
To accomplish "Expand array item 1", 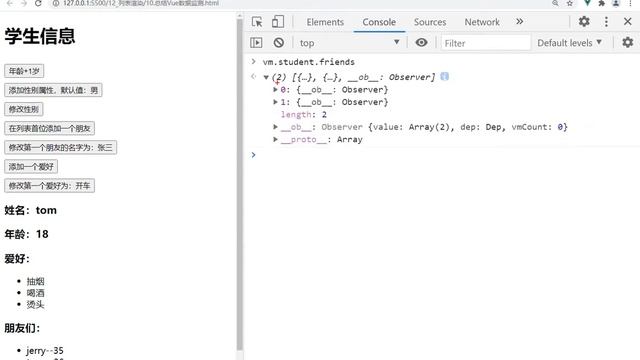I will click(276, 102).
